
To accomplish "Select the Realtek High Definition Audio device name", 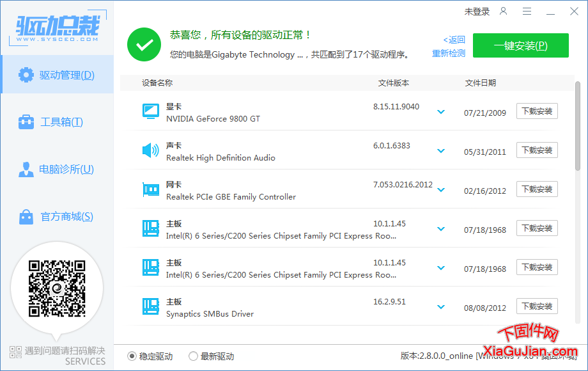I will click(x=220, y=158).
